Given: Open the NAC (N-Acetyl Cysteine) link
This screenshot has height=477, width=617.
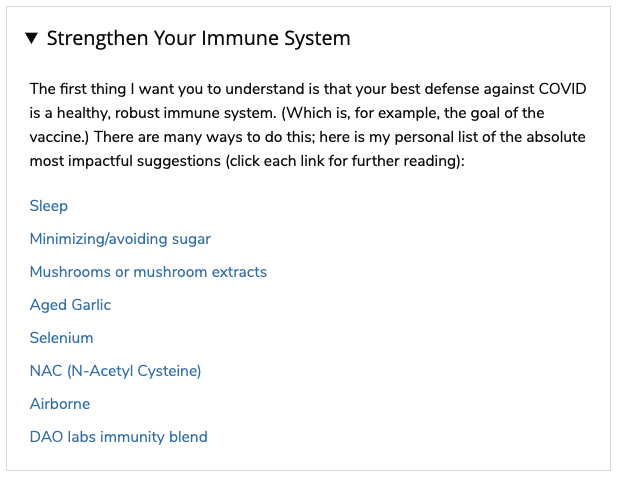Looking at the screenshot, I should (115, 371).
